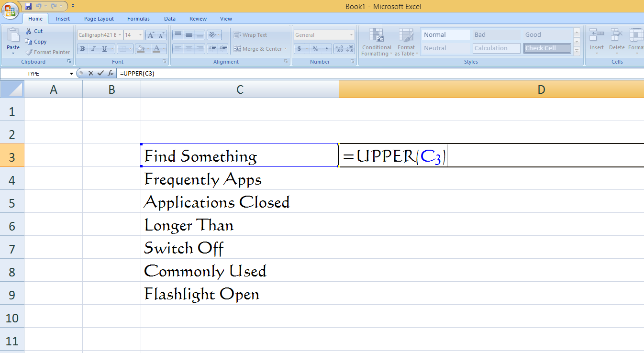Click the Format as Table button
Image resolution: width=644 pixels, height=353 pixels.
click(406, 42)
